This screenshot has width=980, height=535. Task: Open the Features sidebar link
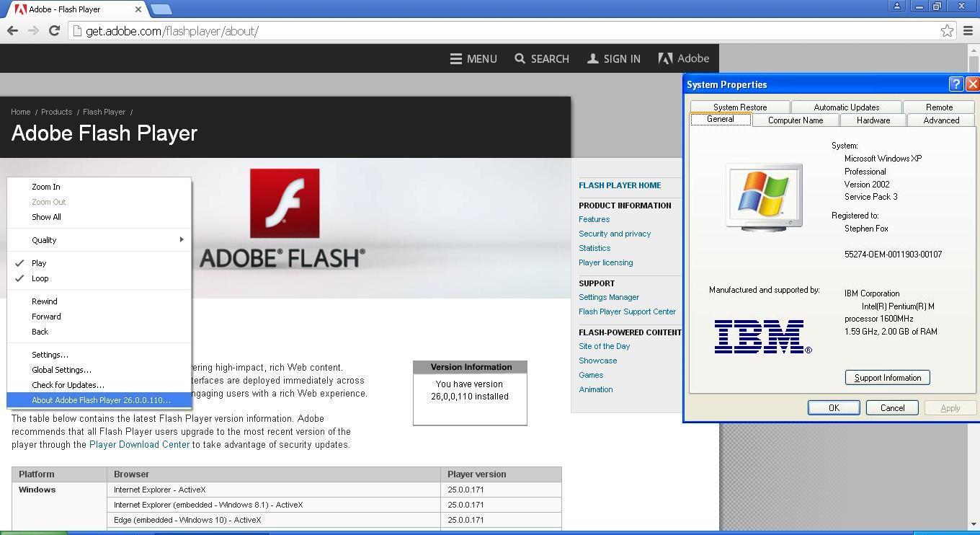[594, 219]
